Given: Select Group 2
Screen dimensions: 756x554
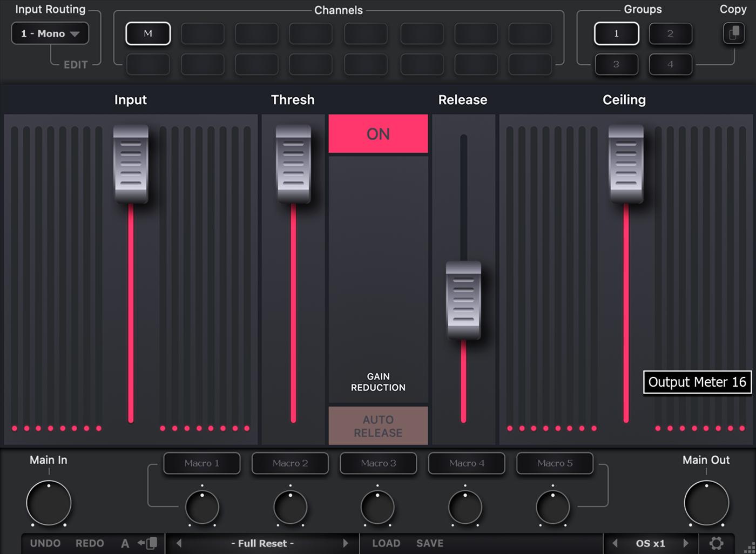Looking at the screenshot, I should pos(670,33).
